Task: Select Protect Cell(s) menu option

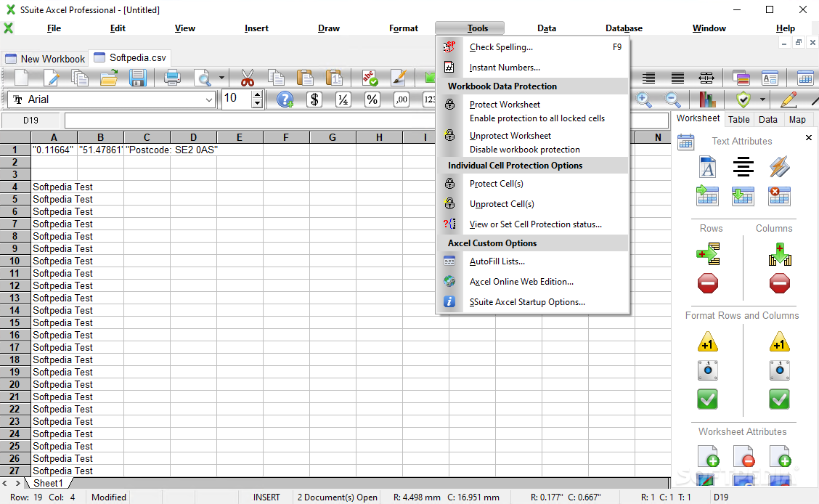Action: click(533, 183)
